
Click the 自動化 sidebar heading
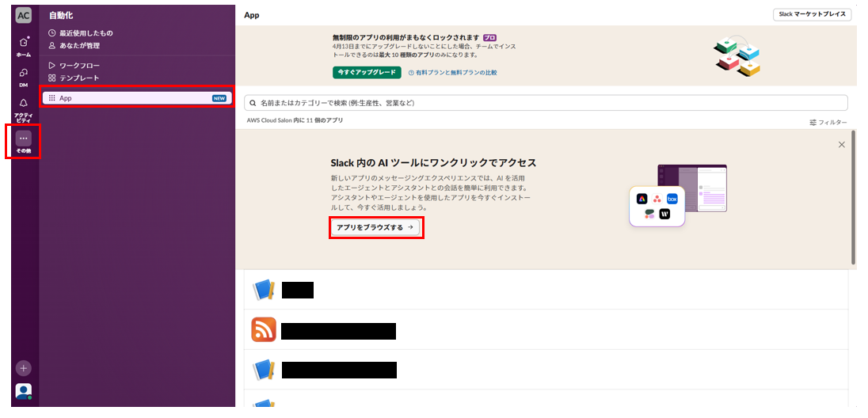coord(61,16)
